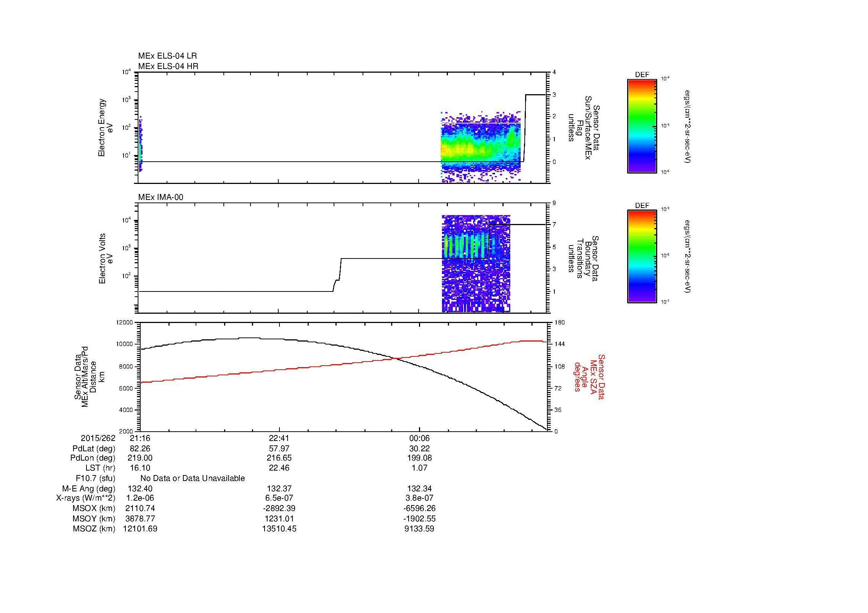Click the M-E Ang value '132.34'
Screen dimensions: 868x613
click(419, 488)
